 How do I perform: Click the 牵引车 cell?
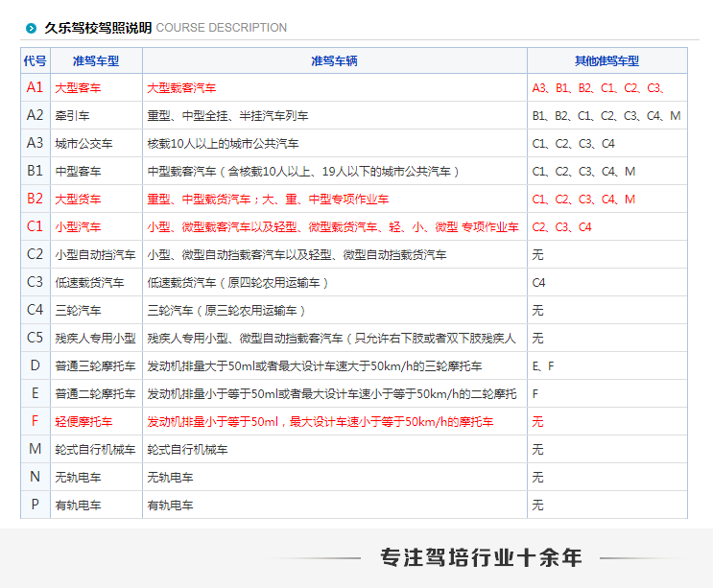96,116
